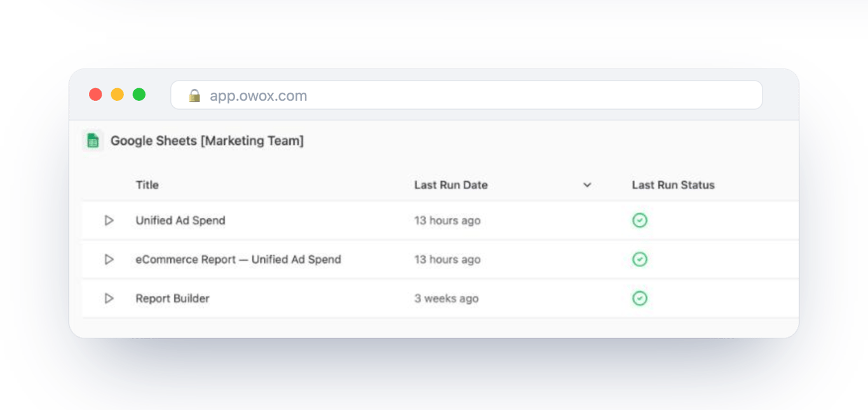Open the Unified Ad Spend title
This screenshot has height=410, width=868.
pyautogui.click(x=180, y=220)
